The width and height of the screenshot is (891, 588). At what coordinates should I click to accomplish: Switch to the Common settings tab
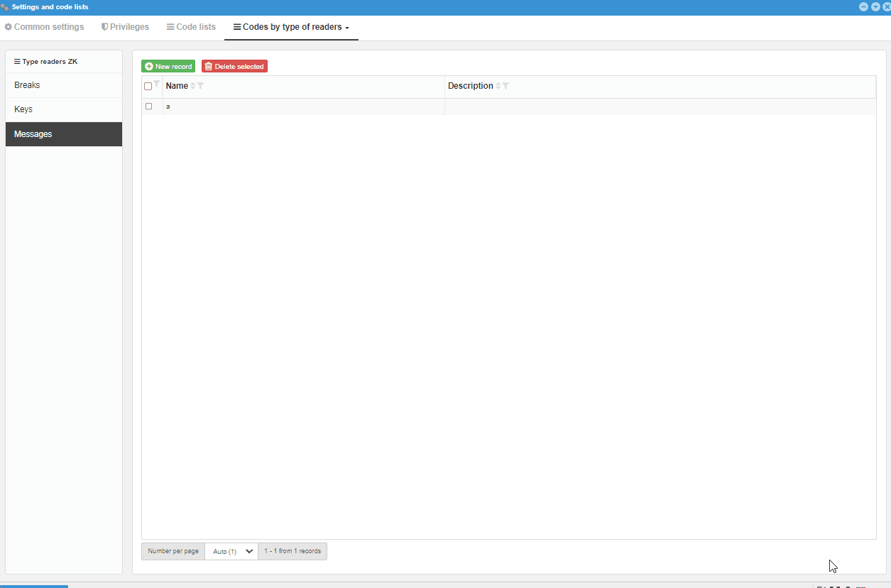pos(44,27)
